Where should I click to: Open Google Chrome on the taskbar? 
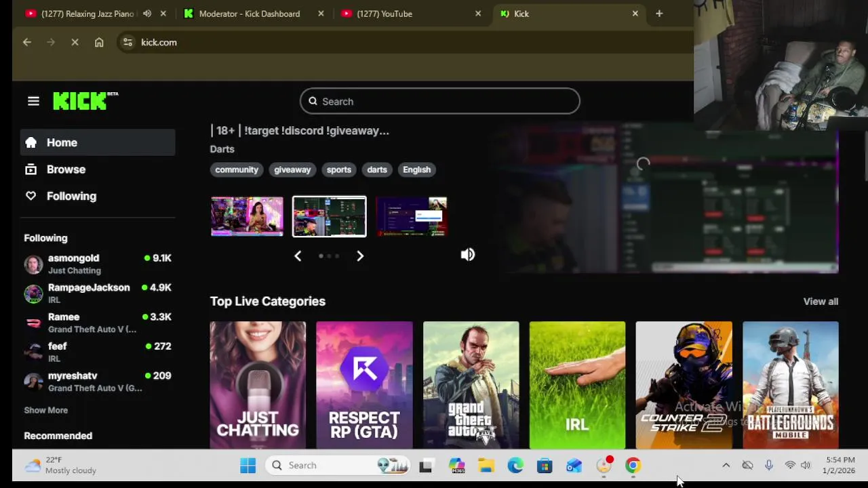pyautogui.click(x=633, y=466)
